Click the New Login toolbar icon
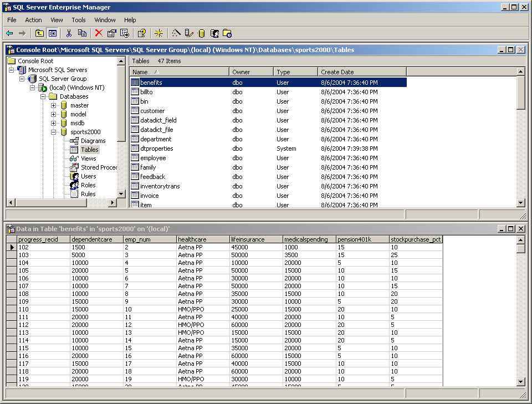This screenshot has width=532, height=404. [214, 33]
